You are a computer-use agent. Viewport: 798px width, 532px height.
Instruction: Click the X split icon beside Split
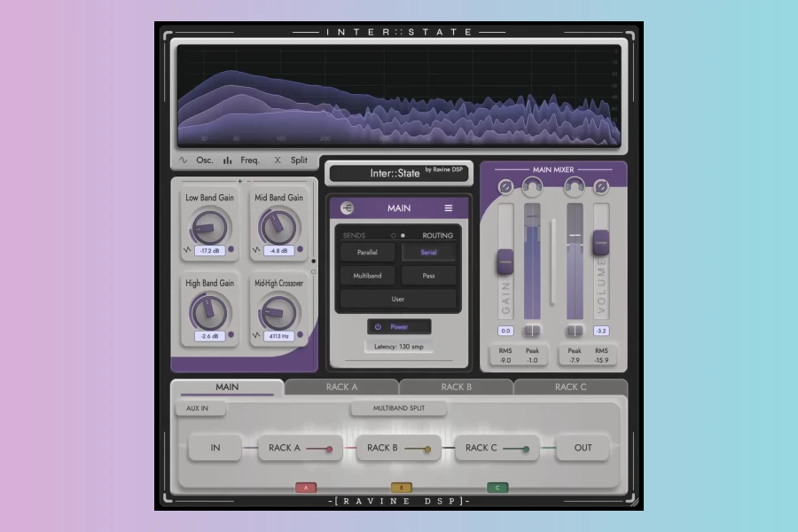(x=278, y=160)
